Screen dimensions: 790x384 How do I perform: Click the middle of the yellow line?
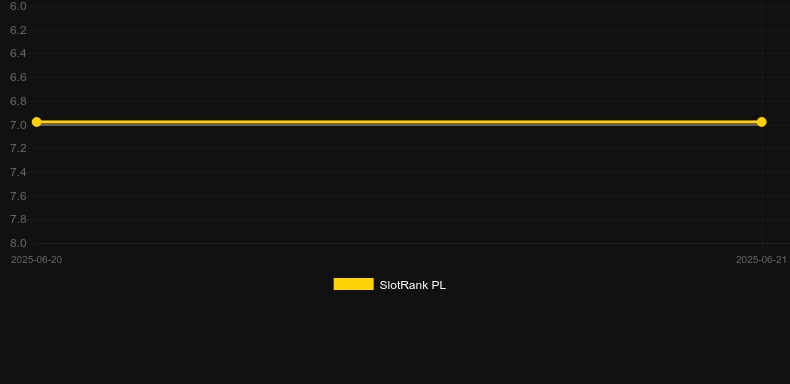pyautogui.click(x=399, y=122)
